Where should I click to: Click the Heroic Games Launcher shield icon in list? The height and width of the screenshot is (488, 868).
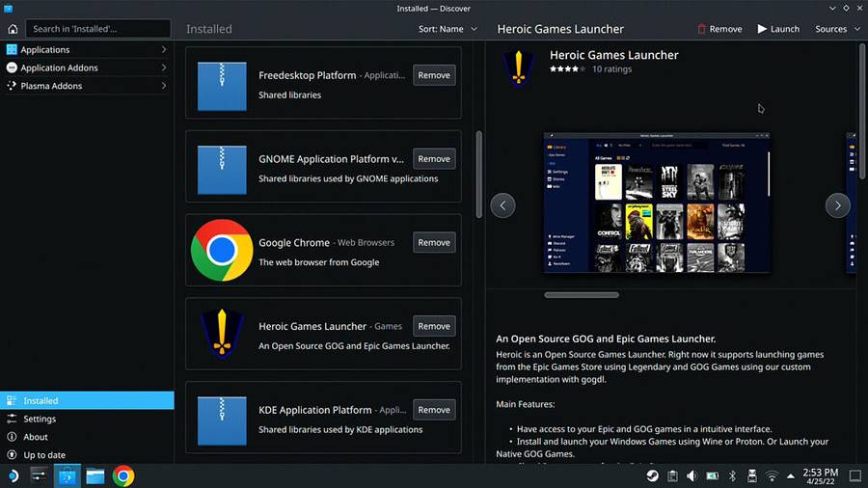pos(222,334)
